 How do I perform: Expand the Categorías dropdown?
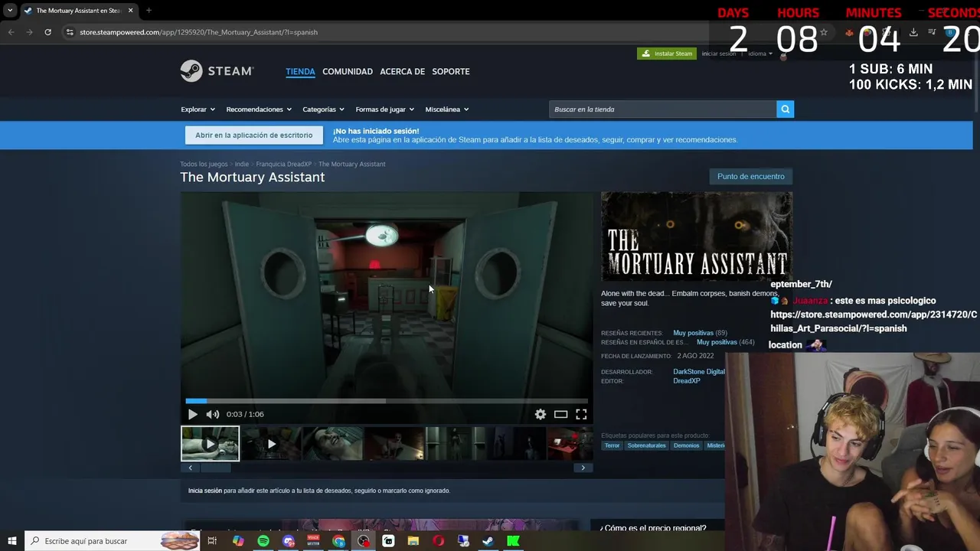tap(323, 109)
